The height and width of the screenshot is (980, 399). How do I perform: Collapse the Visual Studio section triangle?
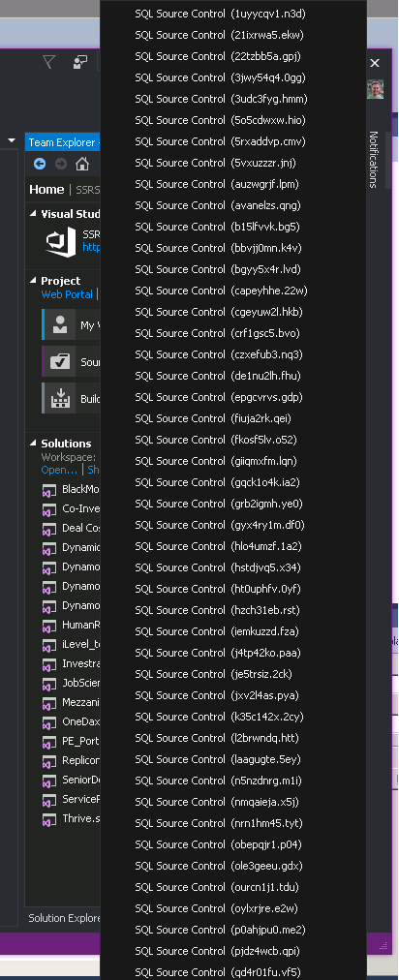pyautogui.click(x=33, y=214)
